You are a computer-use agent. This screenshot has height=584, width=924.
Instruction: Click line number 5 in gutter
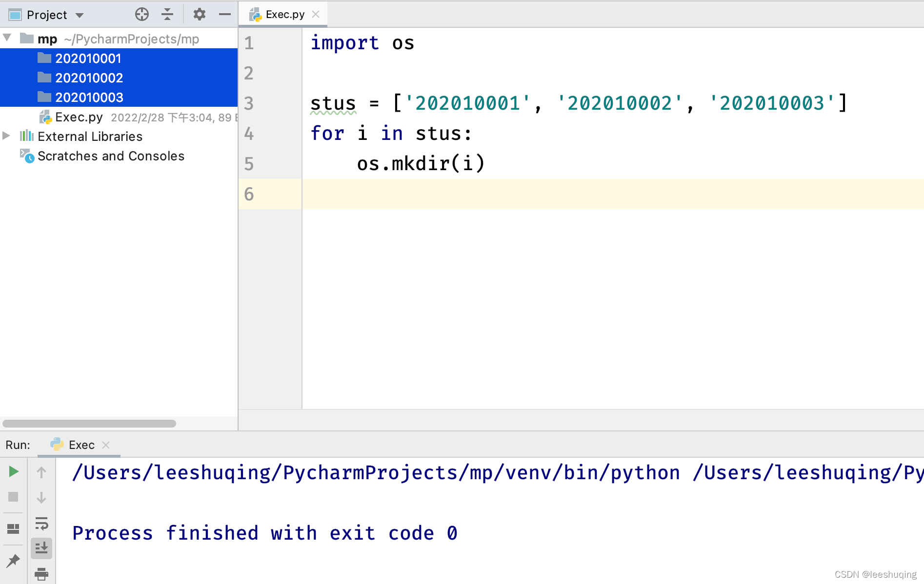tap(249, 164)
